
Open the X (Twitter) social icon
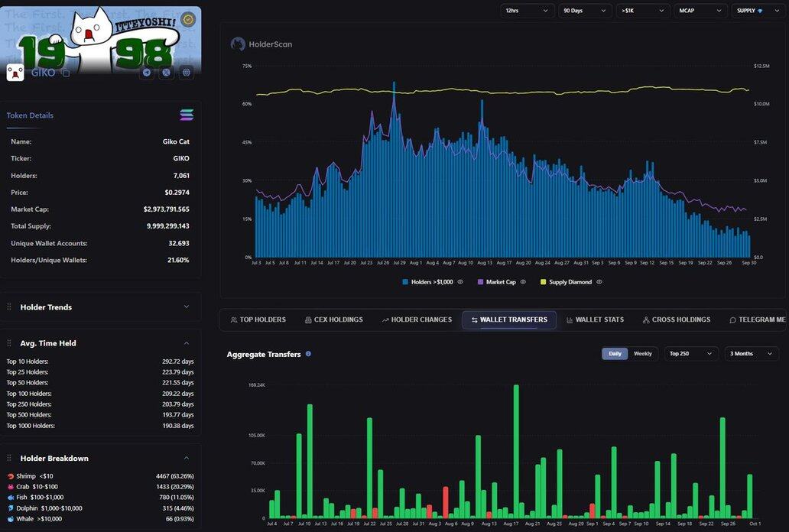pos(166,73)
